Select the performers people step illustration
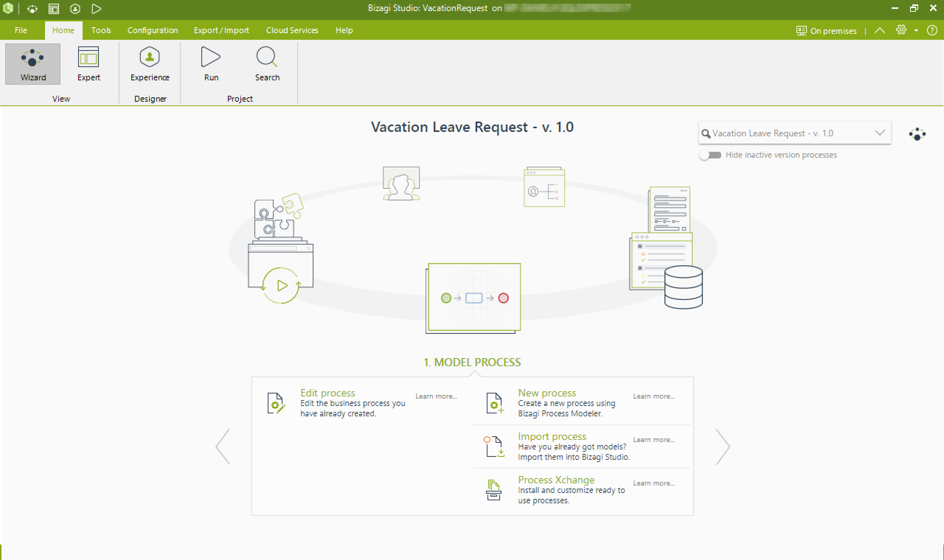Screen dimensions: 944x560 point(401,183)
